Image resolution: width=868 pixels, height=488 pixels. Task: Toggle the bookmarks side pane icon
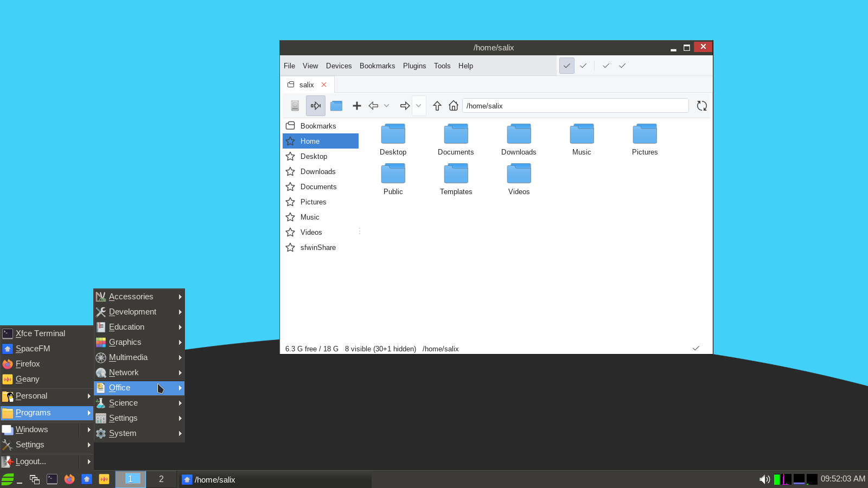316,106
